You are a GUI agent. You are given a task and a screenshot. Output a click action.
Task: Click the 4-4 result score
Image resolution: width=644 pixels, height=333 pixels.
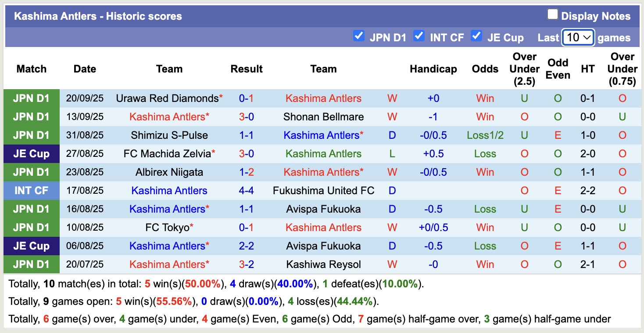pyautogui.click(x=246, y=191)
